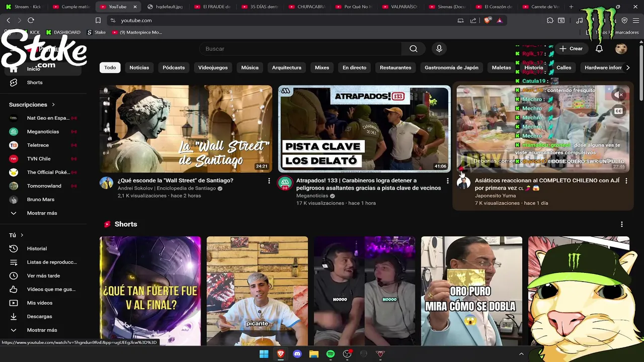Reload the page with the refresh icon

pyautogui.click(x=31, y=20)
